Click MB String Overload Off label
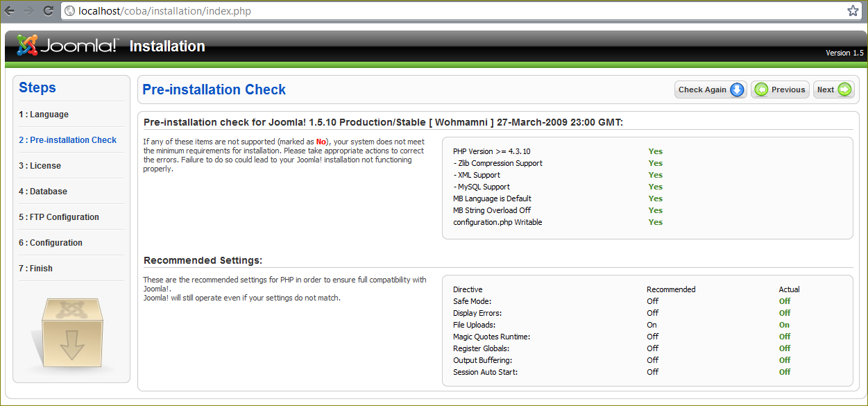Image resolution: width=868 pixels, height=406 pixels. (x=493, y=210)
